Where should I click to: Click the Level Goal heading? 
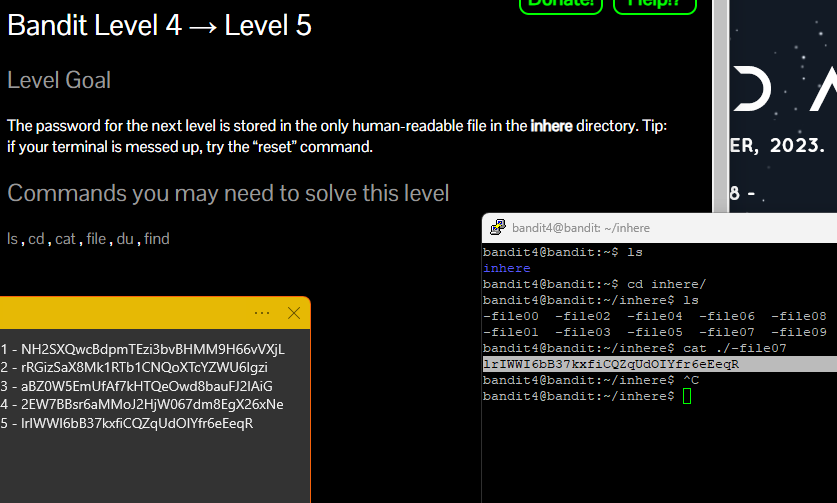click(59, 80)
